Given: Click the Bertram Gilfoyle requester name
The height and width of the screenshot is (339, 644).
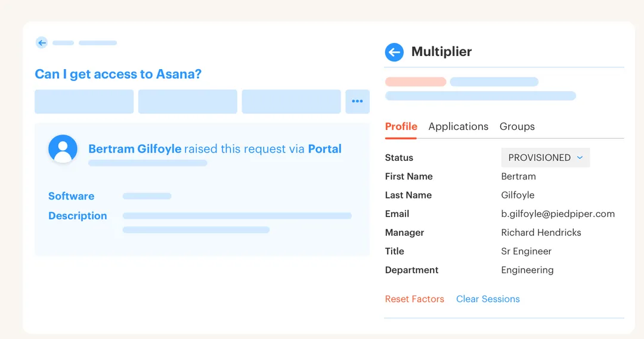Looking at the screenshot, I should click(x=135, y=148).
